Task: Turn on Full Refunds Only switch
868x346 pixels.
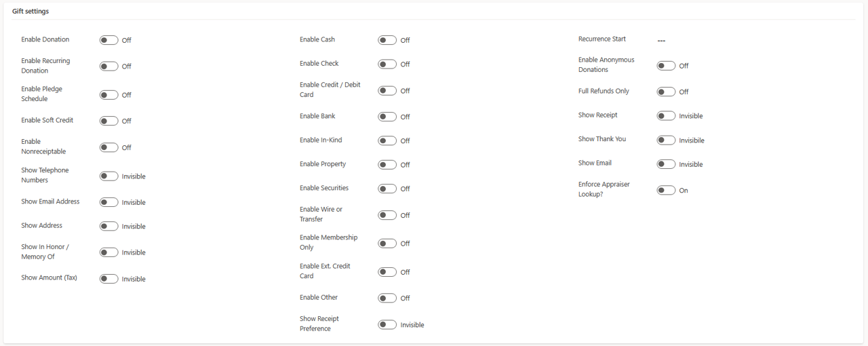Action: point(666,92)
